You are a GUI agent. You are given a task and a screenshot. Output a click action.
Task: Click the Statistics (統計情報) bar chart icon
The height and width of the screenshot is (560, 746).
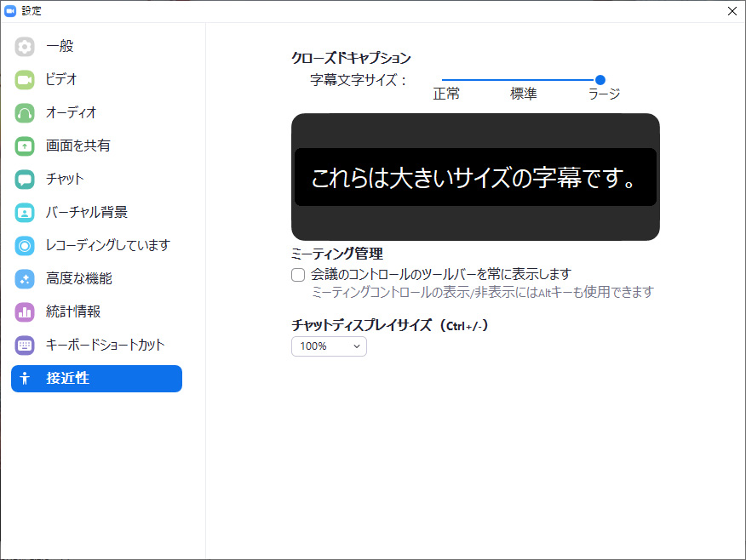(25, 312)
